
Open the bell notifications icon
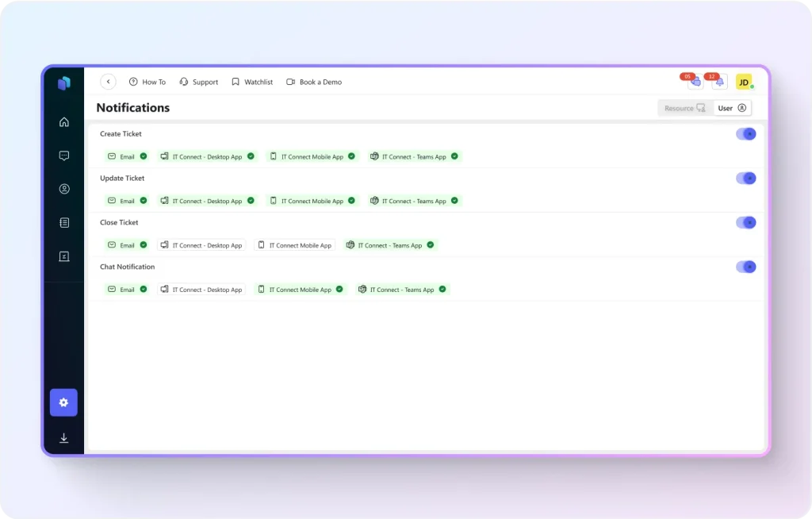pyautogui.click(x=719, y=83)
